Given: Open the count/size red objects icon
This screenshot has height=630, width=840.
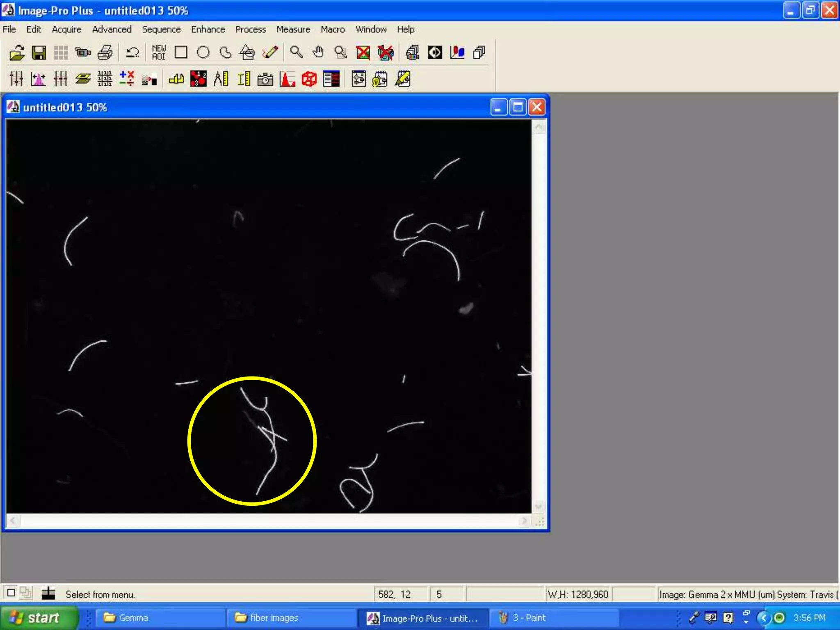Looking at the screenshot, I should [199, 79].
